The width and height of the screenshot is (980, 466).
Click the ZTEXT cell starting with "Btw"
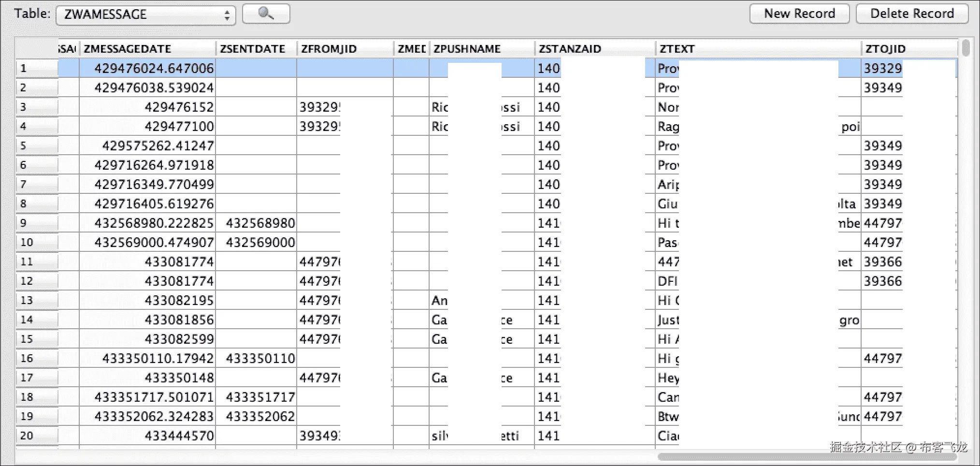point(758,416)
